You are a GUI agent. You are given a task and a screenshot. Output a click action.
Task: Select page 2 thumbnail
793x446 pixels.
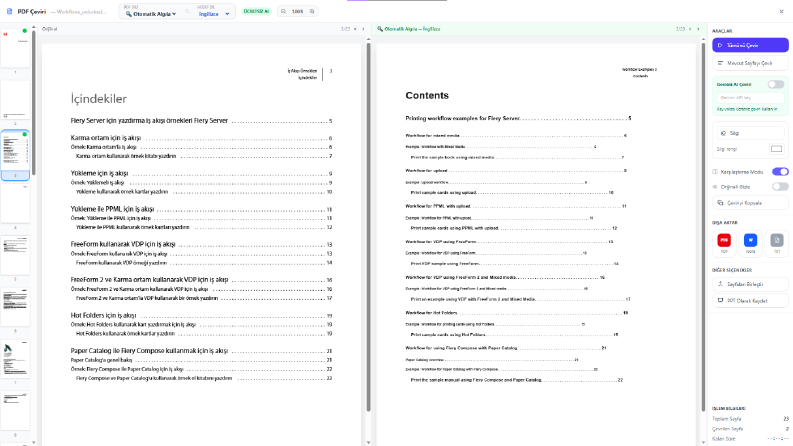[x=15, y=100]
